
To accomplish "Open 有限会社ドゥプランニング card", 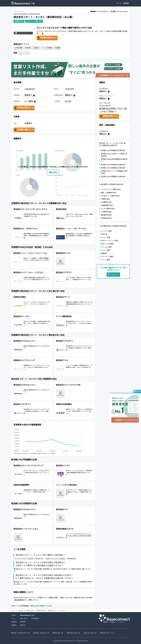I will coord(32,366).
